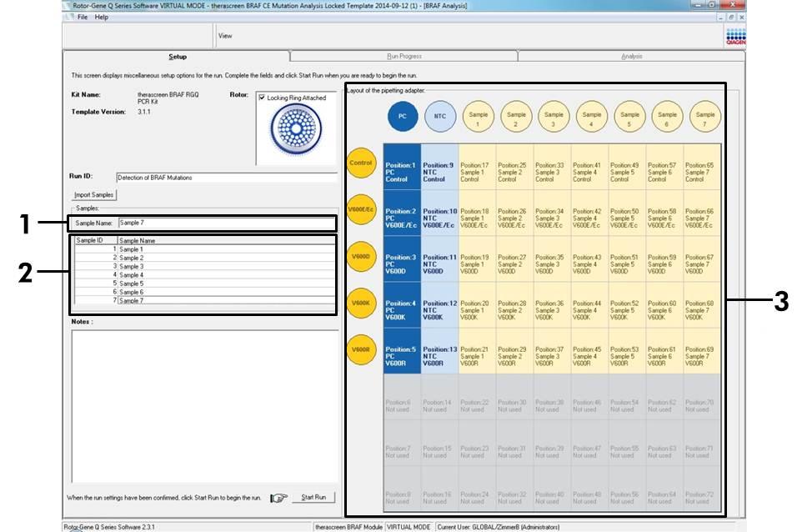807x532 pixels.
Task: Click the V600R row circle
Action: click(x=361, y=349)
